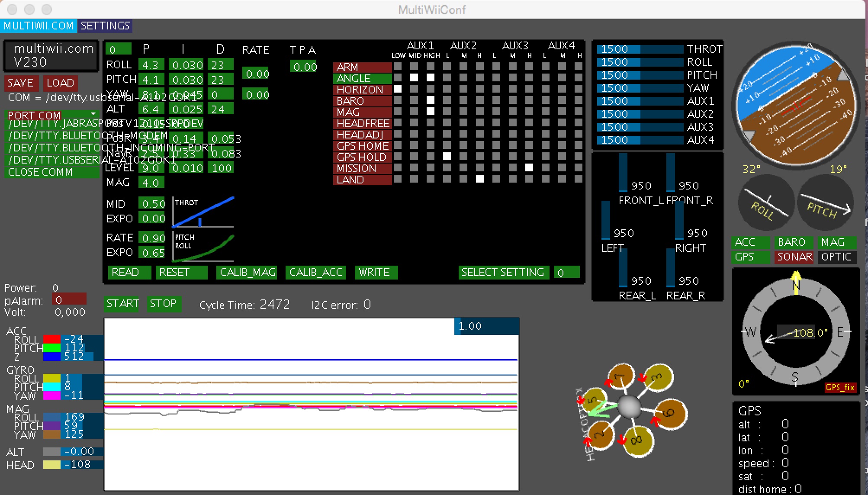Toggle ARM AUX1 LOW checkbox

click(x=398, y=66)
